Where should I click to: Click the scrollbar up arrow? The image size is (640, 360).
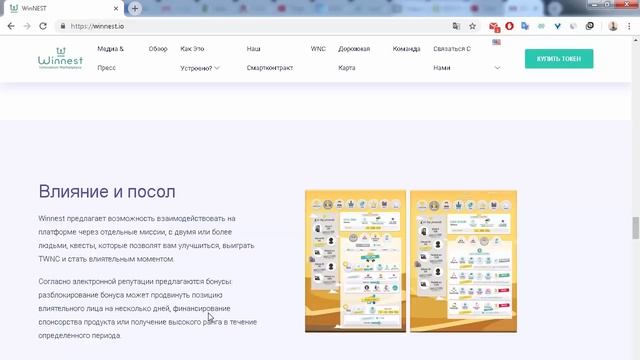point(636,40)
